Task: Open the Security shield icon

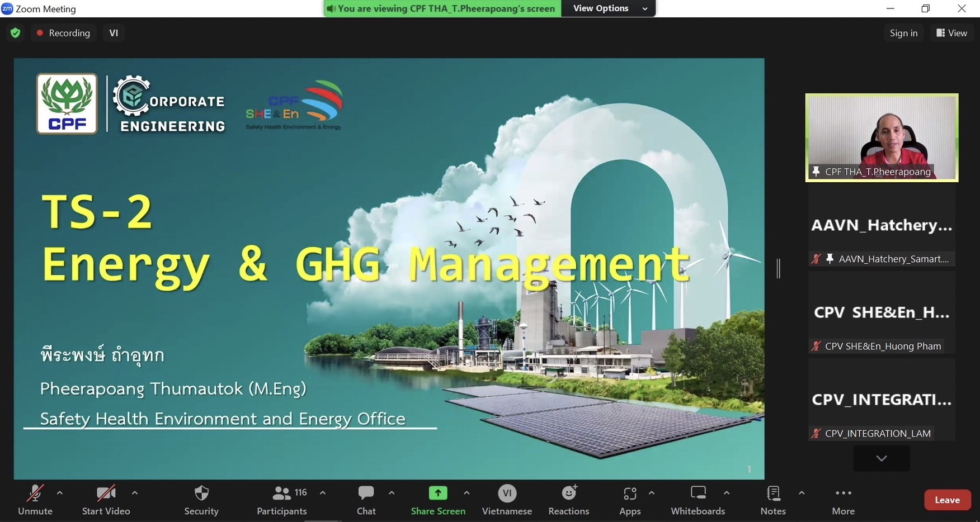Action: [201, 494]
